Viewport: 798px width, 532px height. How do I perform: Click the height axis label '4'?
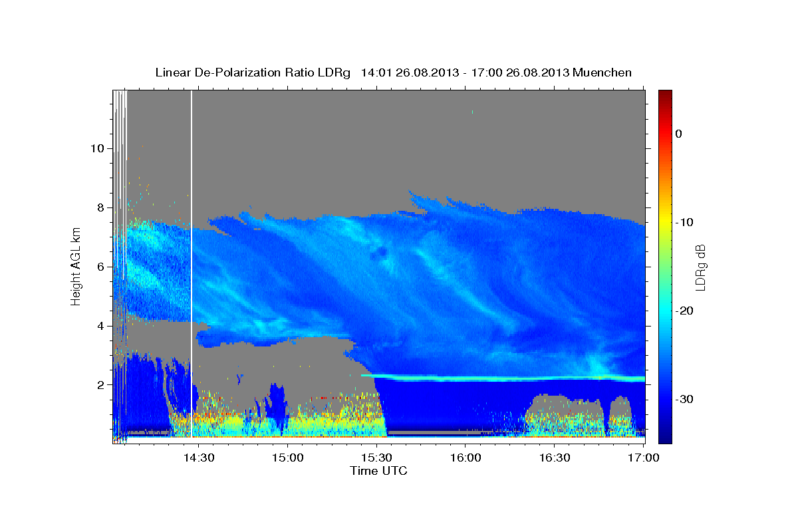99,326
